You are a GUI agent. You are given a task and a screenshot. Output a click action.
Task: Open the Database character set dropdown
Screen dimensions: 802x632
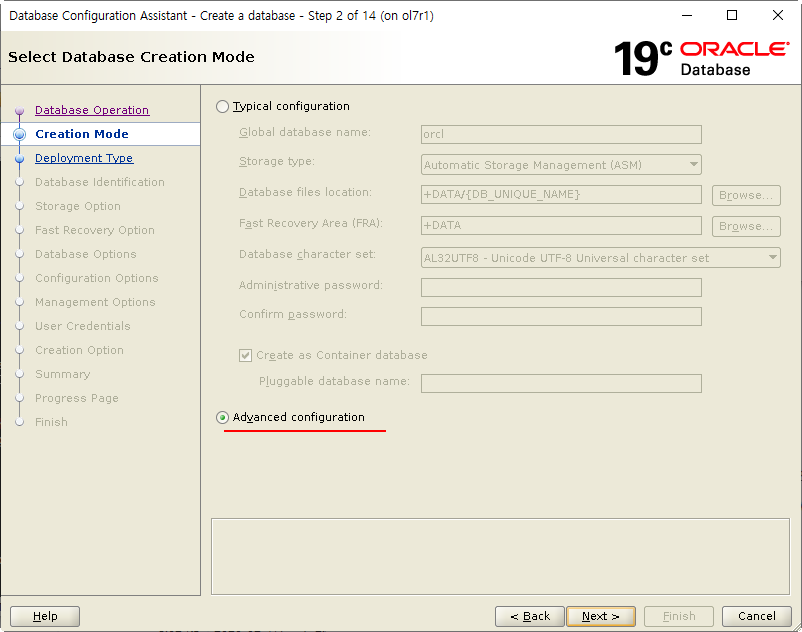coord(770,257)
